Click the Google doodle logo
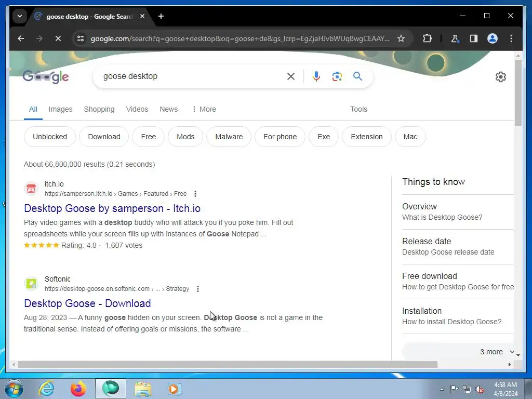 [46, 77]
